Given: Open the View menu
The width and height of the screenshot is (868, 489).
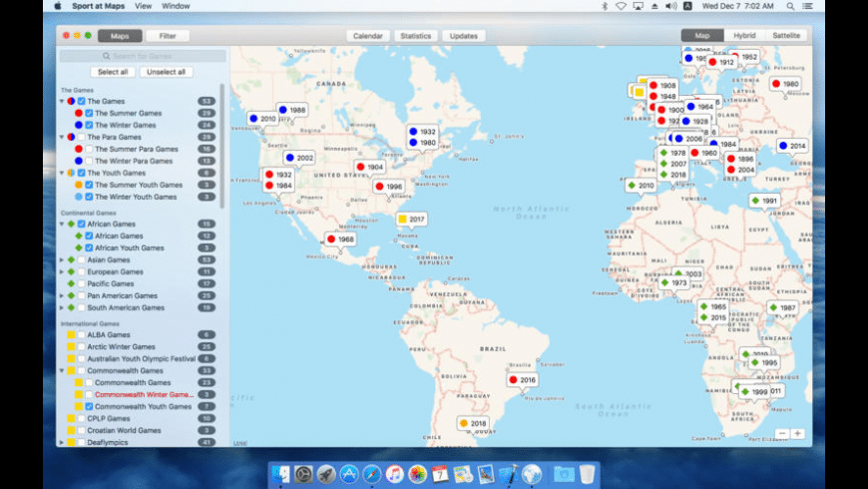Looking at the screenshot, I should [x=143, y=6].
